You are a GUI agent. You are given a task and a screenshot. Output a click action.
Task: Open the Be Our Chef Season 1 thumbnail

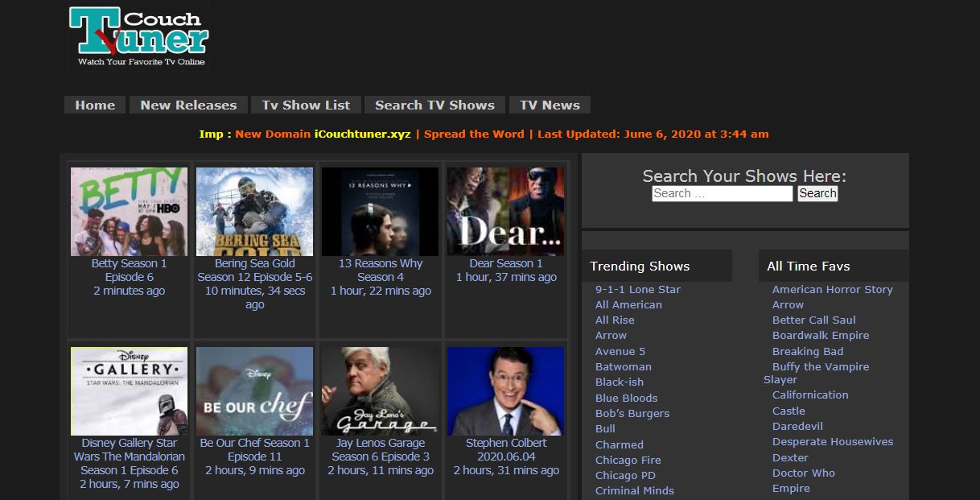point(254,390)
